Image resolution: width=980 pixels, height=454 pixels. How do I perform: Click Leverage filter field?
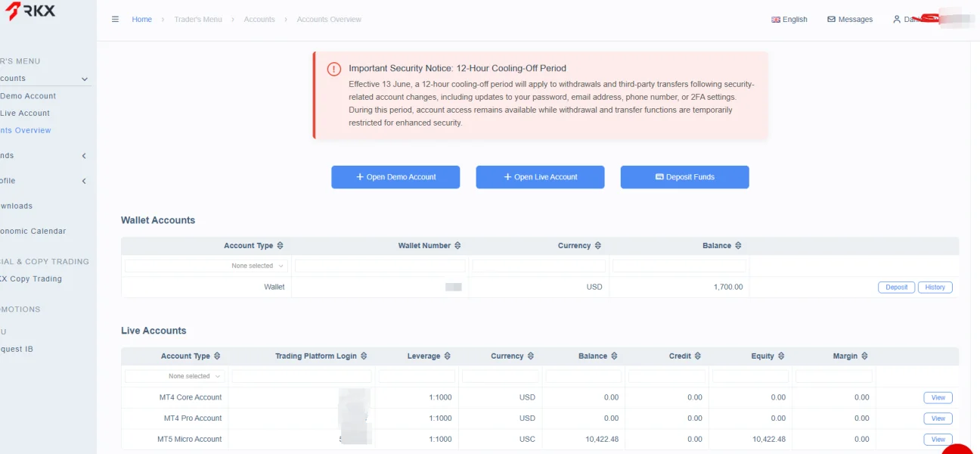pos(417,376)
